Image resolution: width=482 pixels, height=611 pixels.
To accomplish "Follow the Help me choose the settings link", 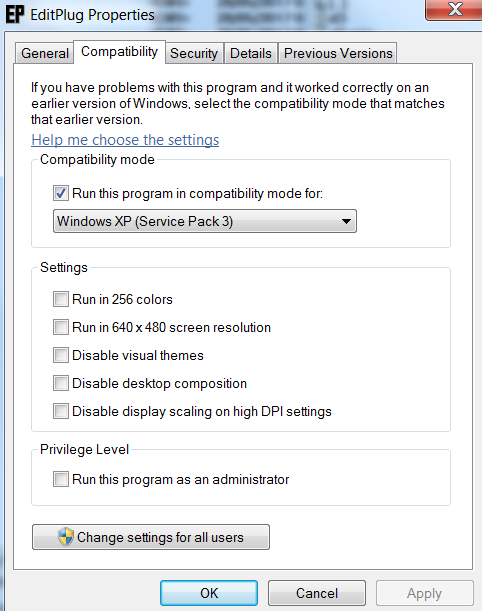I will 125,140.
